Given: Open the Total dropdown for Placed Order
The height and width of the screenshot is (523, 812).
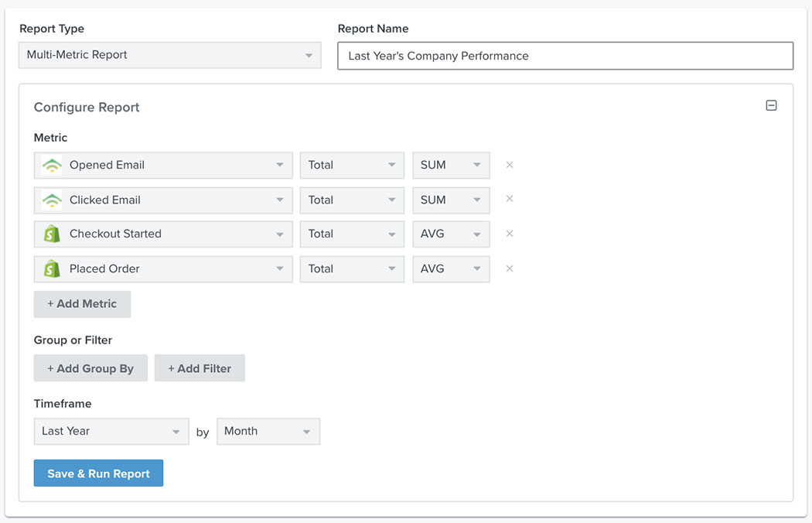Looking at the screenshot, I should tap(352, 268).
